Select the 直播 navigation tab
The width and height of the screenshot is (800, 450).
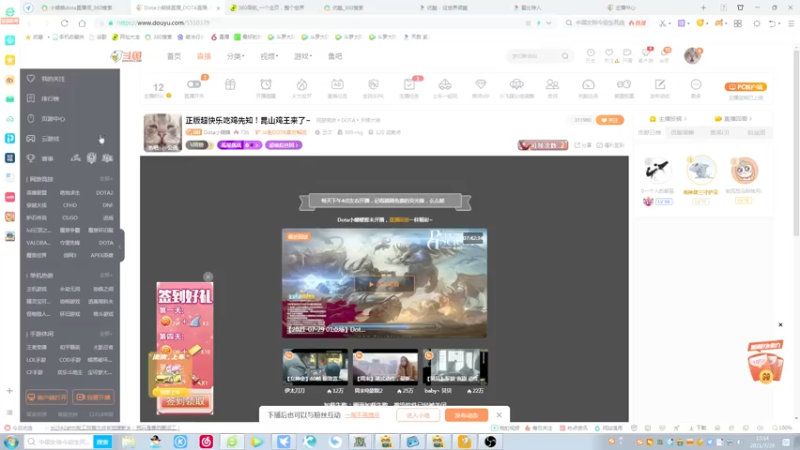[x=204, y=56]
